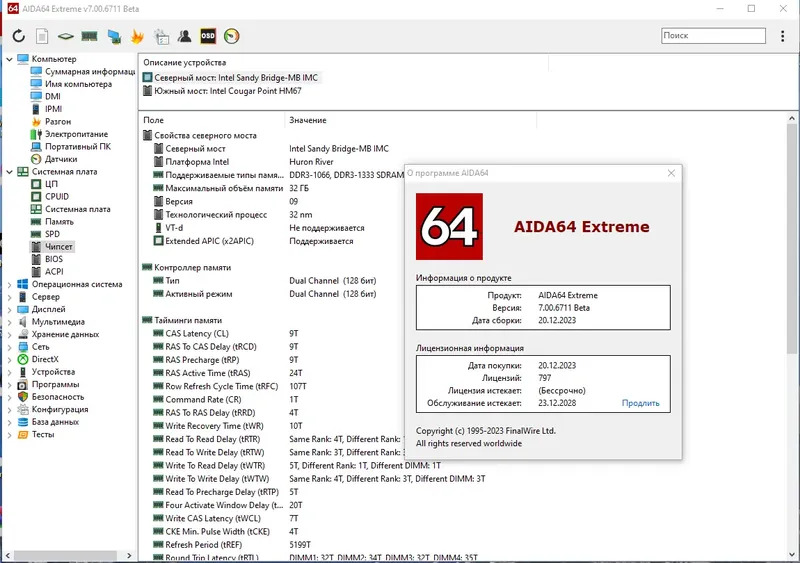
Task: Click the computer monitor diagnostics toolbar icon
Action: pyautogui.click(x=114, y=36)
